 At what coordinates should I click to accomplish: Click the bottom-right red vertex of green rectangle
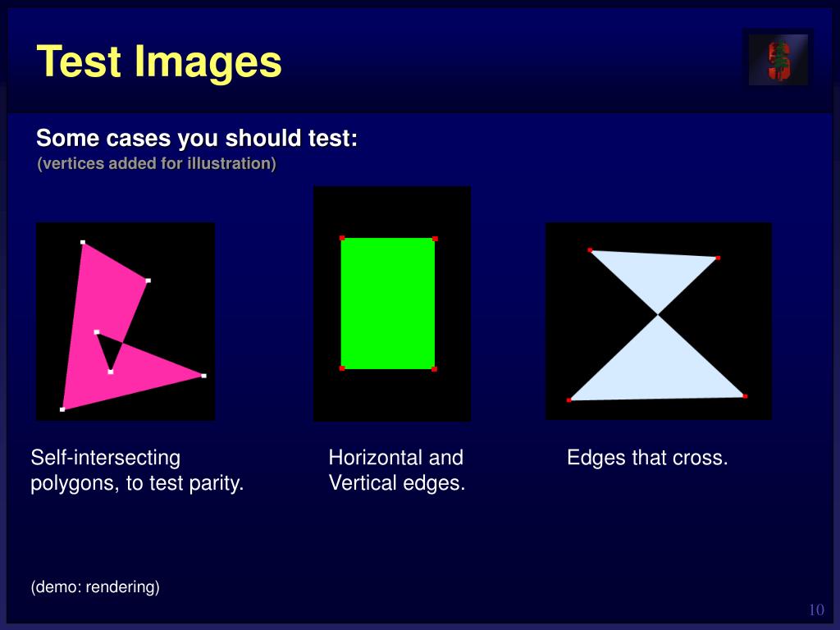434,369
